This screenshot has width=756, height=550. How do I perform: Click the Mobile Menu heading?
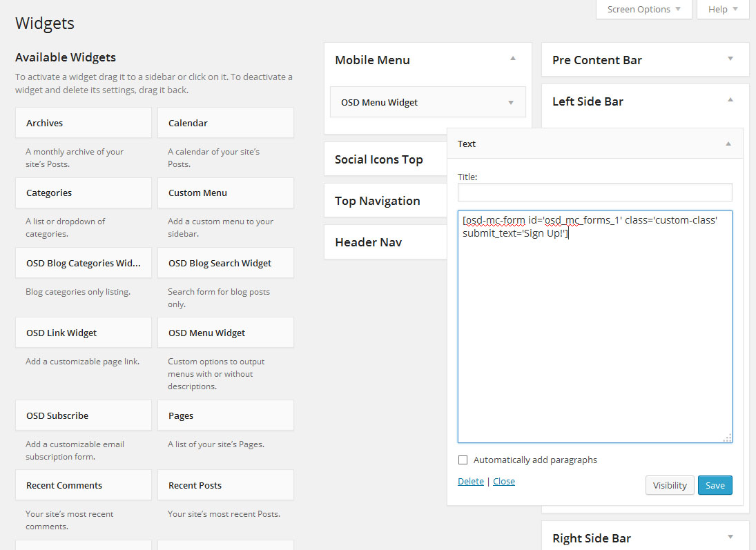tap(372, 60)
